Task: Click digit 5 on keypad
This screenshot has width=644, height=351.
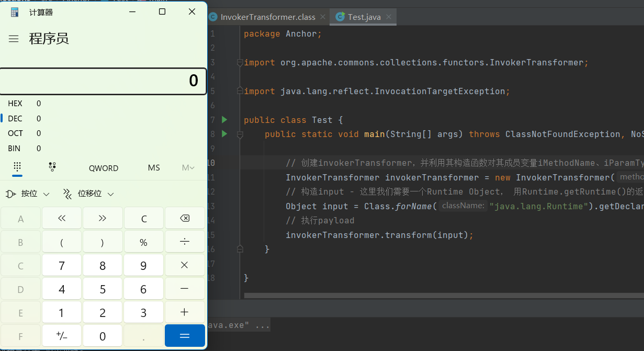Action: [x=103, y=289]
